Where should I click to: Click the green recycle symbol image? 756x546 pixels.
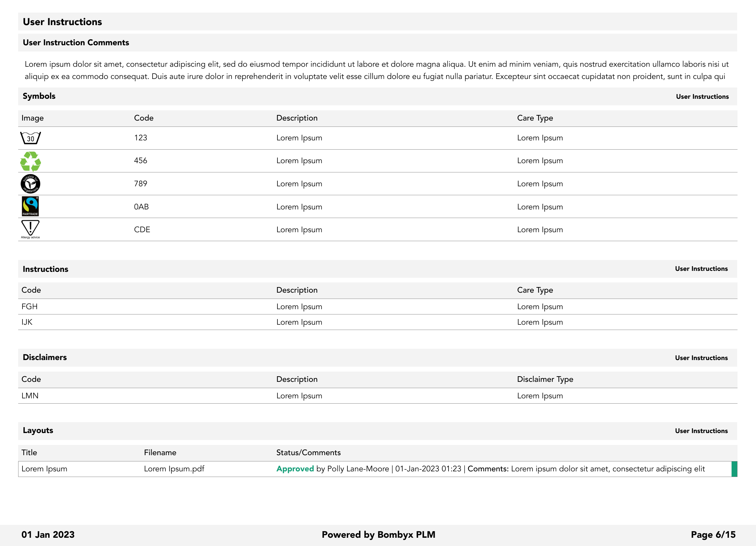click(x=30, y=161)
